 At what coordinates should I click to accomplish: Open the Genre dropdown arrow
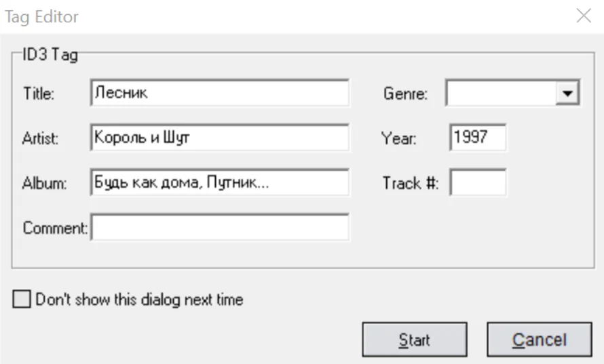tap(568, 94)
